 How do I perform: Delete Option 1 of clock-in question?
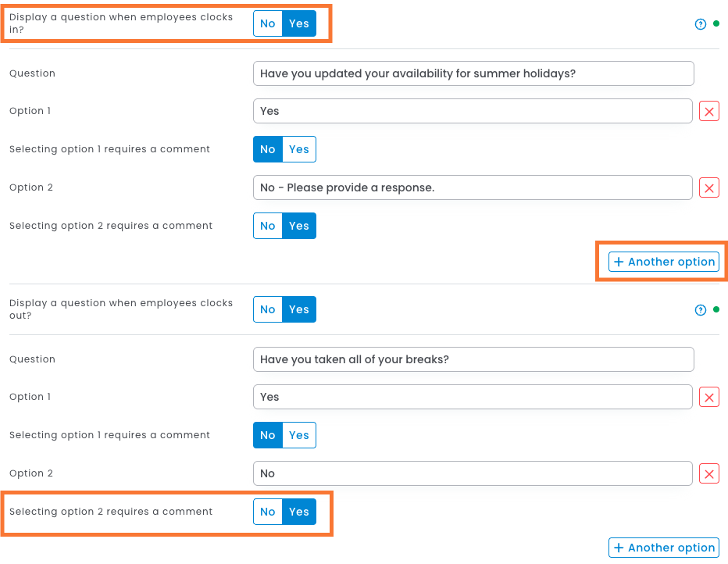coord(709,111)
